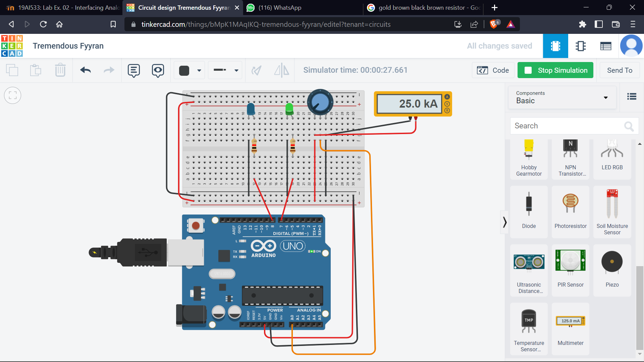
Task: Select the Diode component
Action: pyautogui.click(x=529, y=212)
